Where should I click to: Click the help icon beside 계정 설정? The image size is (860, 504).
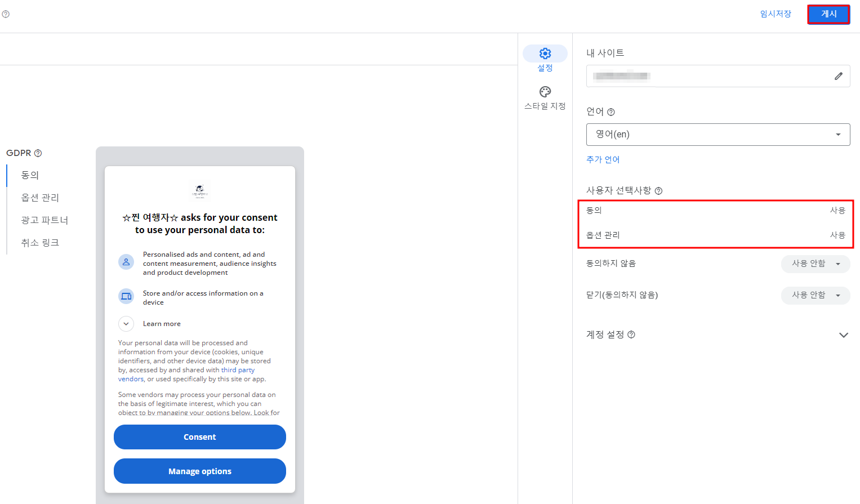tap(631, 334)
